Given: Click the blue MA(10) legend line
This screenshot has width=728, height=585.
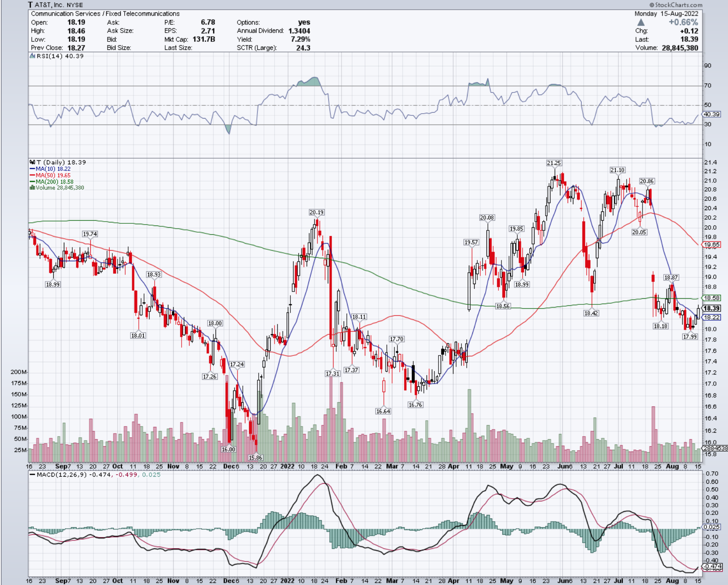Looking at the screenshot, I should [32, 169].
